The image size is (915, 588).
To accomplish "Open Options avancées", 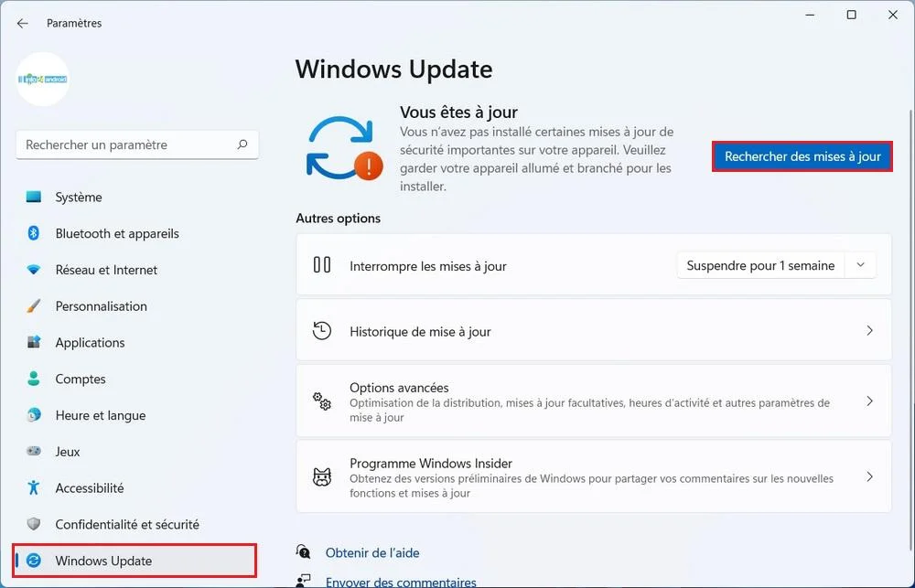I will 594,401.
